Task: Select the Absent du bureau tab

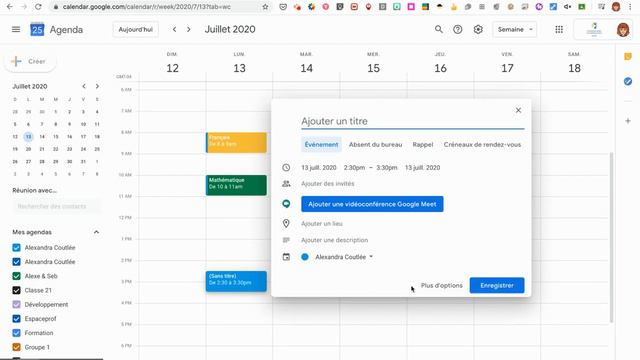Action: tap(376, 144)
